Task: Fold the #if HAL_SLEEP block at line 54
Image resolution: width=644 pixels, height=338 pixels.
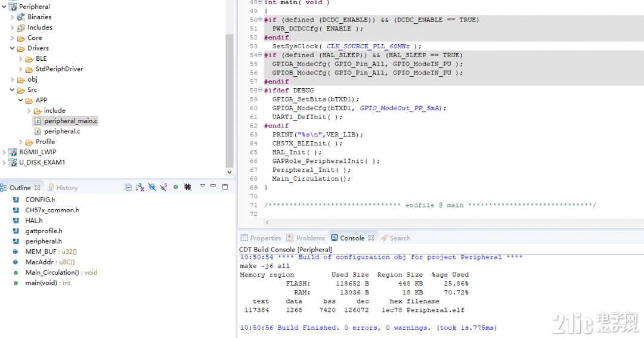Action: pyautogui.click(x=260, y=55)
